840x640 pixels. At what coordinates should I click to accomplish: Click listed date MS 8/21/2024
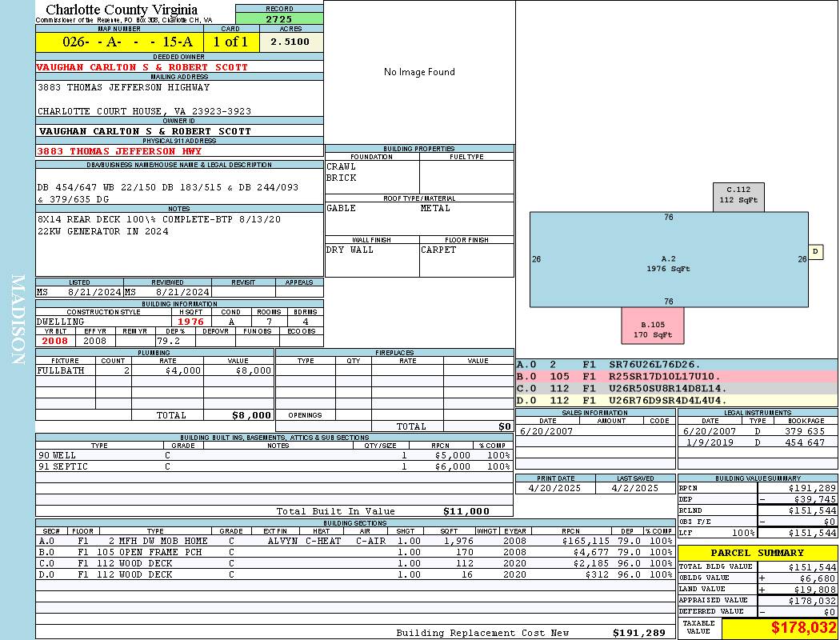coord(79,293)
